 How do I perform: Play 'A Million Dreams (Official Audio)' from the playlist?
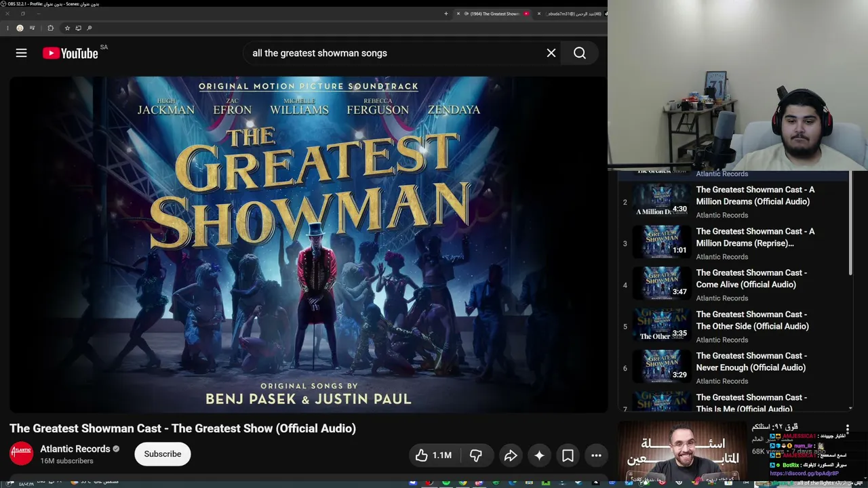point(755,196)
